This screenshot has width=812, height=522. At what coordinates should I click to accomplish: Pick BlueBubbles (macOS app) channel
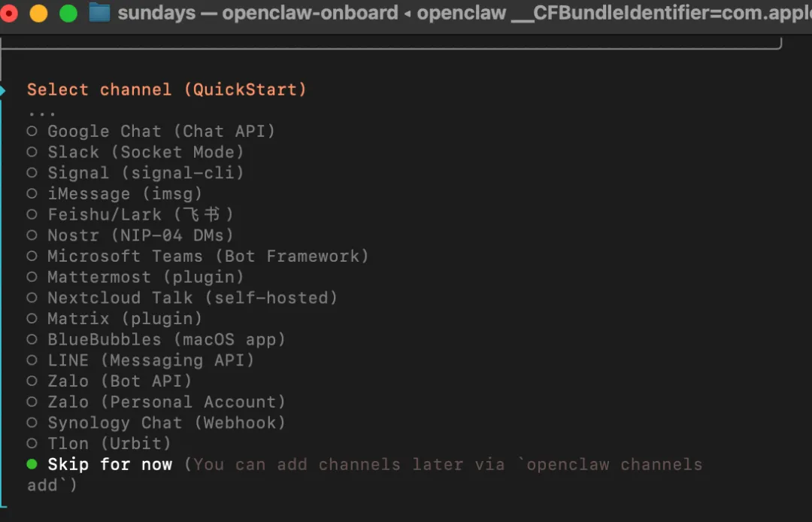(166, 340)
